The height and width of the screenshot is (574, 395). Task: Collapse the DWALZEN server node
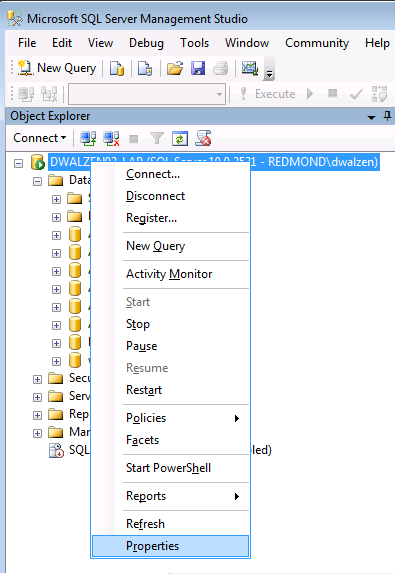pyautogui.click(x=18, y=163)
